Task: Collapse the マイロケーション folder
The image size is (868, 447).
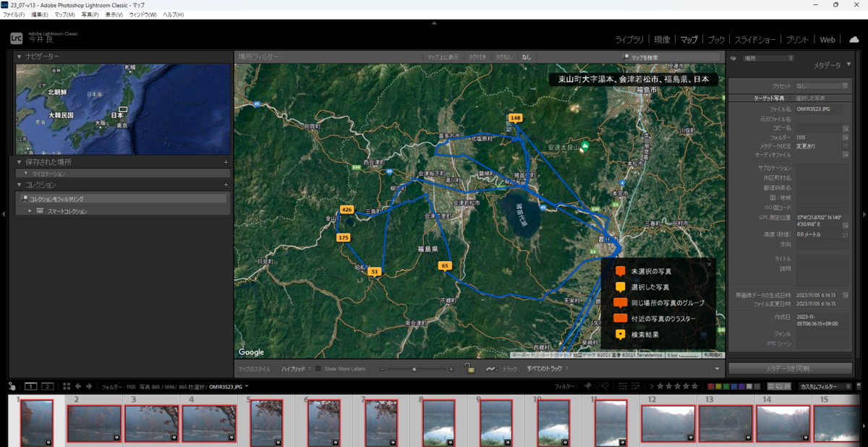Action: [x=26, y=174]
